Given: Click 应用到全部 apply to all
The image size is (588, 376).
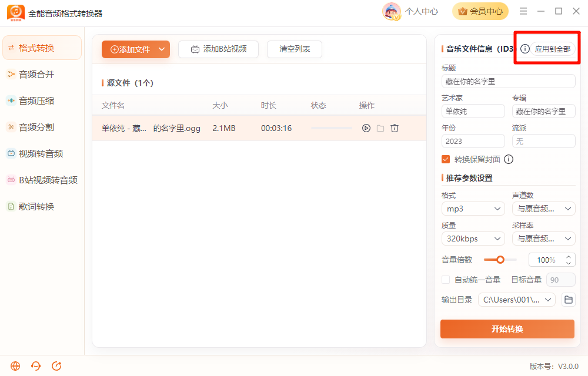Looking at the screenshot, I should pos(552,49).
